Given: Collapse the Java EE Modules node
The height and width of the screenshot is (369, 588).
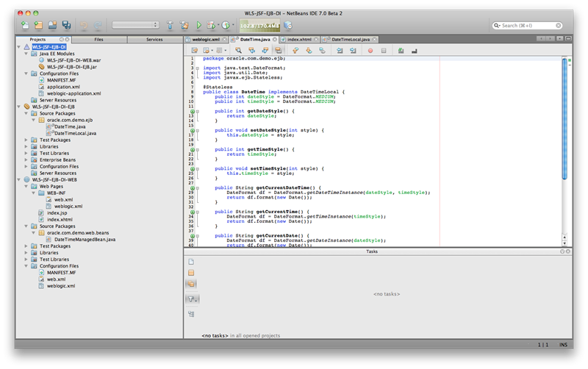Looking at the screenshot, I should 26,54.
